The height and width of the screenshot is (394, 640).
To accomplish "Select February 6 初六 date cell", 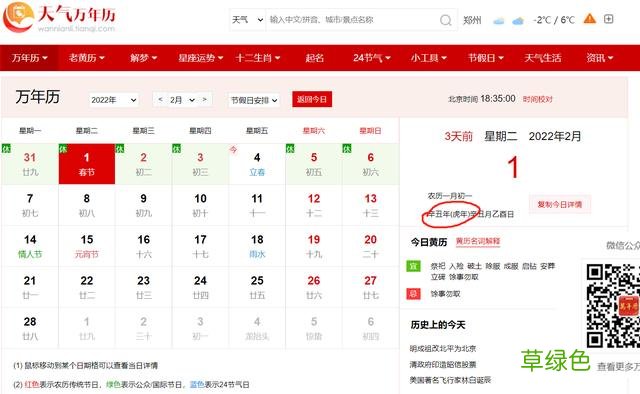I will click(371, 164).
